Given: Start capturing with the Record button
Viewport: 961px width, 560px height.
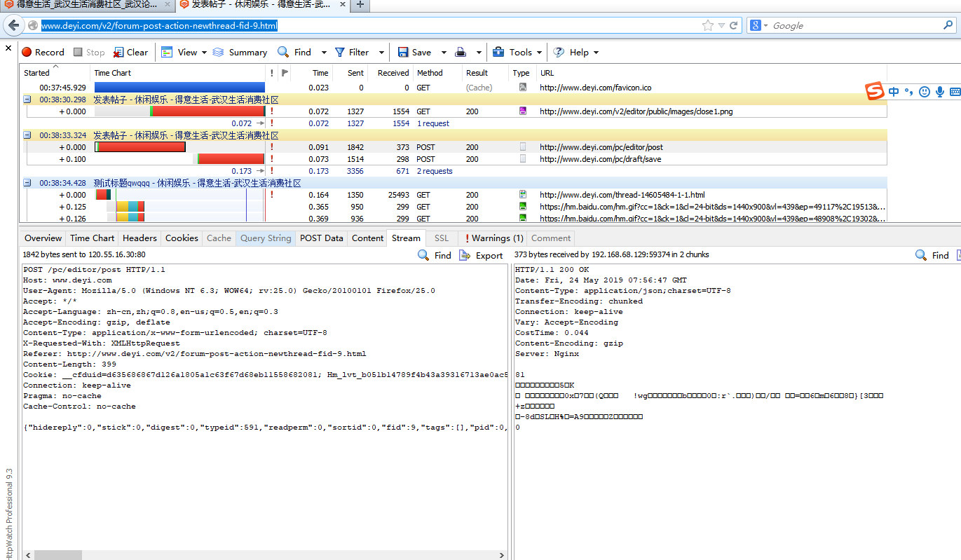Looking at the screenshot, I should click(x=43, y=52).
